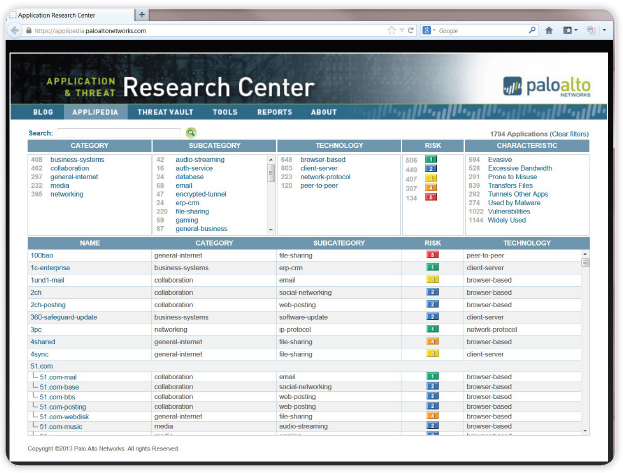The image size is (623, 473).
Task: Click the Palo Alto Networks logo
Action: [x=547, y=86]
